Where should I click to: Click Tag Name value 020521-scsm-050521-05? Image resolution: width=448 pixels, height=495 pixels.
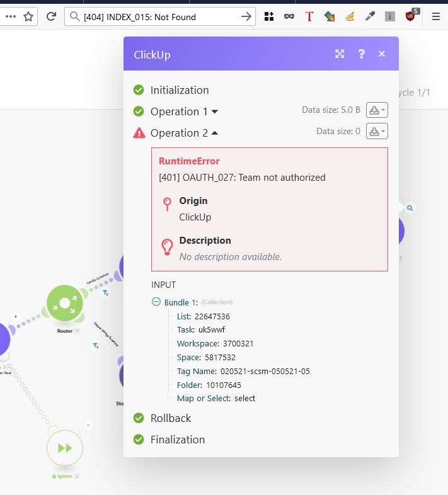pyautogui.click(x=265, y=372)
